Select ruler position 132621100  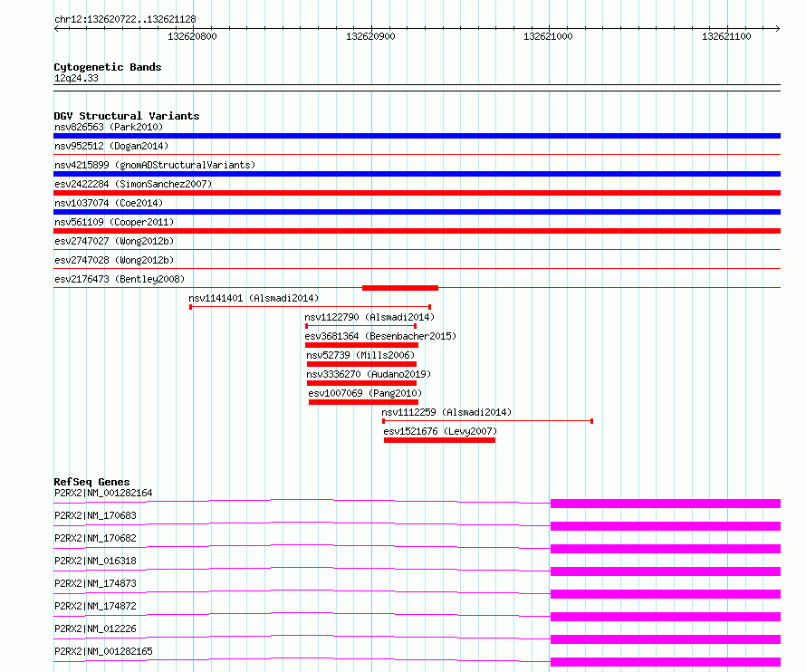coord(726,36)
